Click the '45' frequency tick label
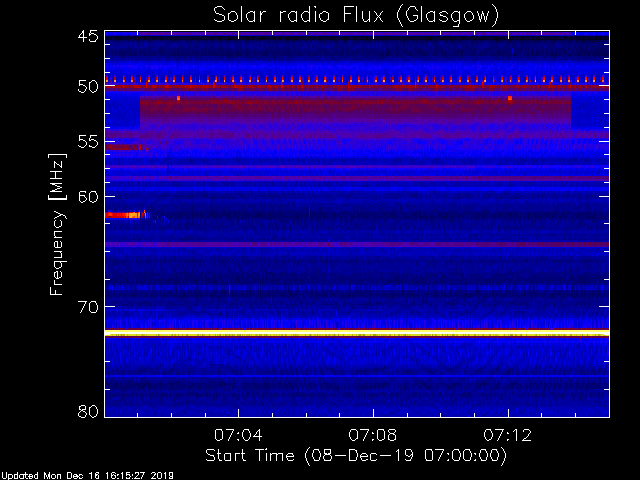 click(x=88, y=36)
